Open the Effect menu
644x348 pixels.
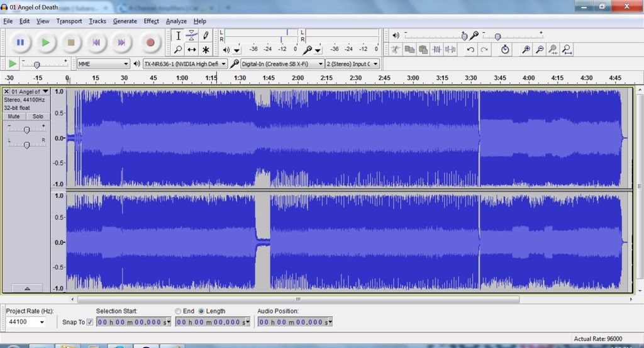pyautogui.click(x=151, y=21)
